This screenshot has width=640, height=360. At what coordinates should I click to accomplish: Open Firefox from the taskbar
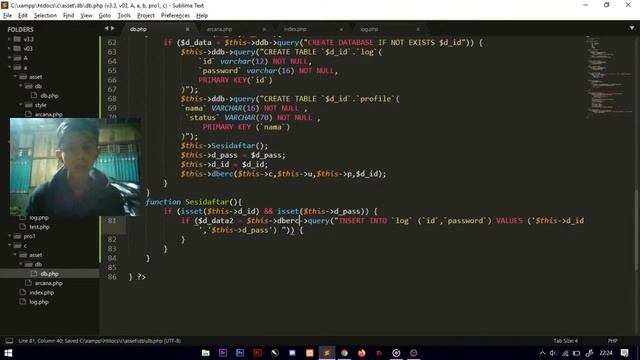[x=362, y=353]
